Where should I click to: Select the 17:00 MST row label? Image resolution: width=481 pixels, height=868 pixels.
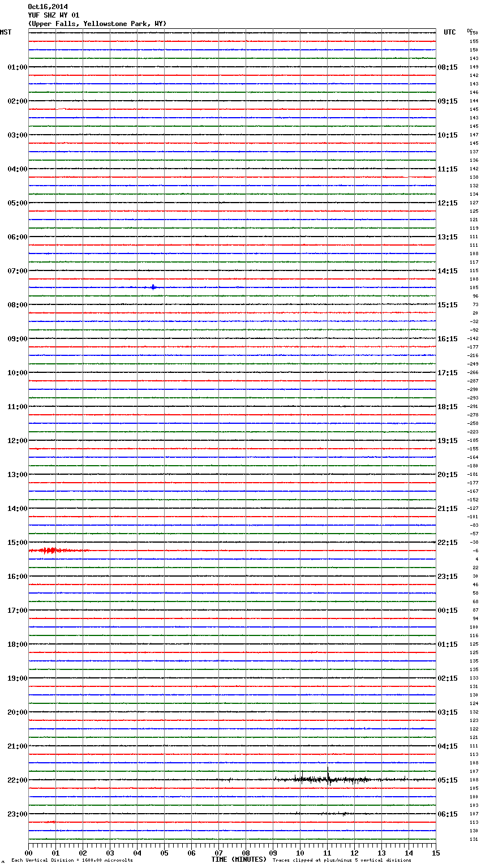pyautogui.click(x=17, y=611)
